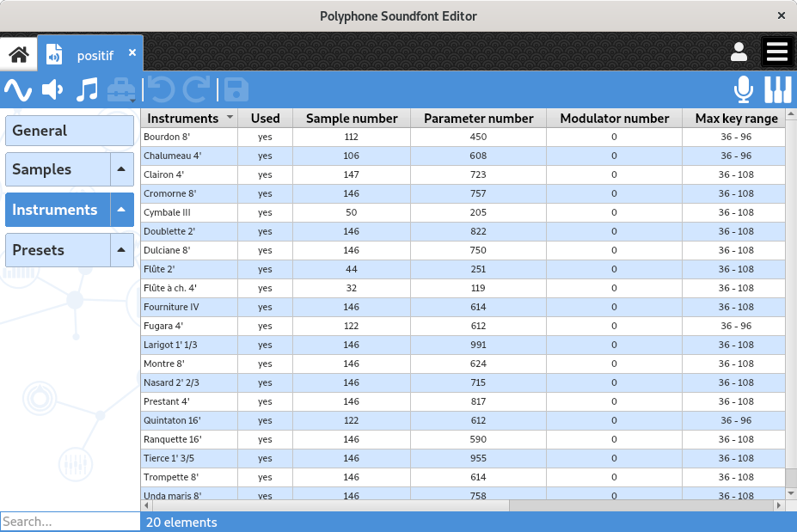Sort by Parameter number column header
The width and height of the screenshot is (797, 532).
click(478, 119)
